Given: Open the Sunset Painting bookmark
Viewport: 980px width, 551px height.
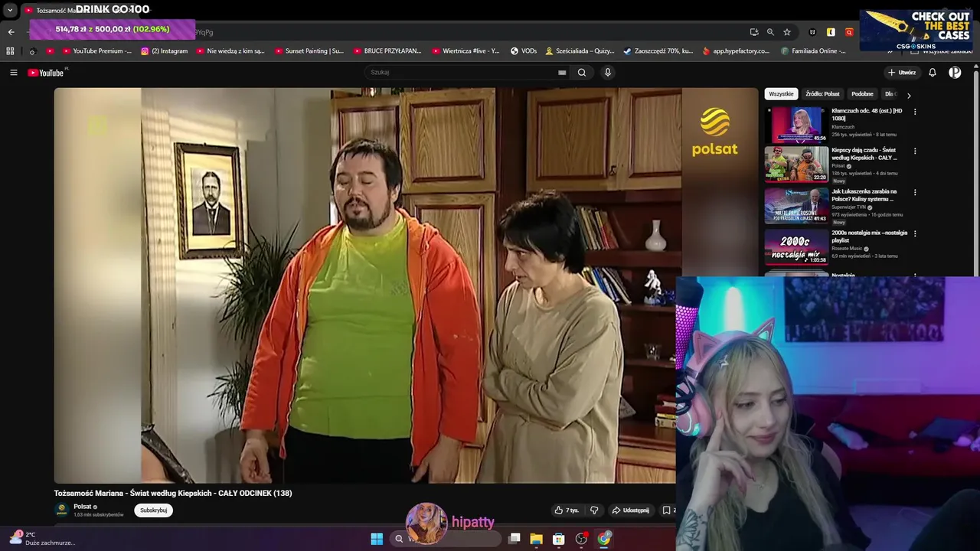Looking at the screenshot, I should click(309, 51).
